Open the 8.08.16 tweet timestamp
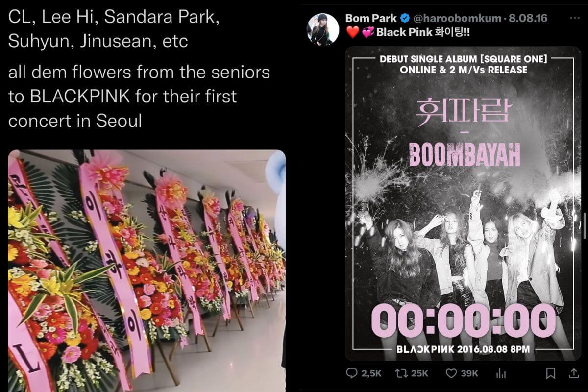This screenshot has width=588, height=392. tap(527, 19)
